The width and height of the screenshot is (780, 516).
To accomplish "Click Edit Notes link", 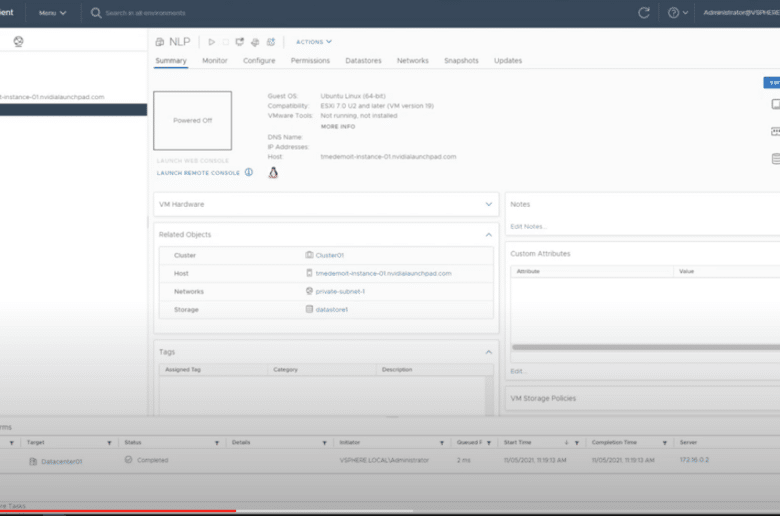I will pyautogui.click(x=528, y=226).
